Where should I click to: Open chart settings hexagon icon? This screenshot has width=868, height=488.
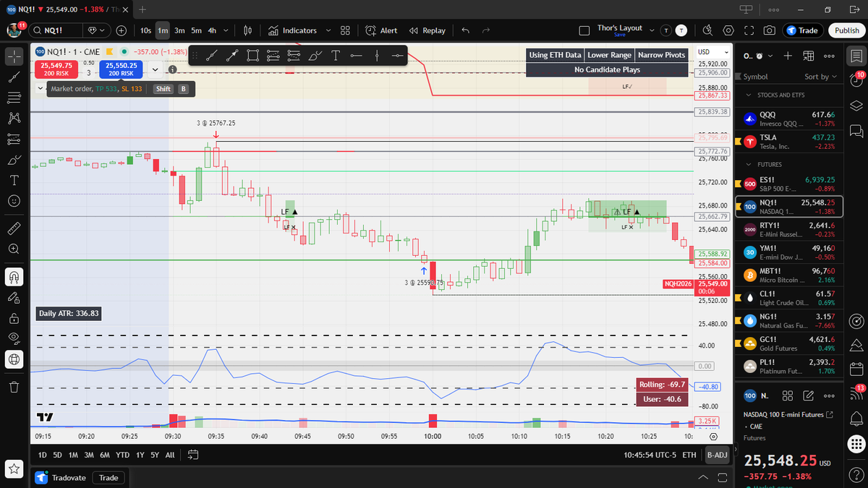[x=728, y=30]
